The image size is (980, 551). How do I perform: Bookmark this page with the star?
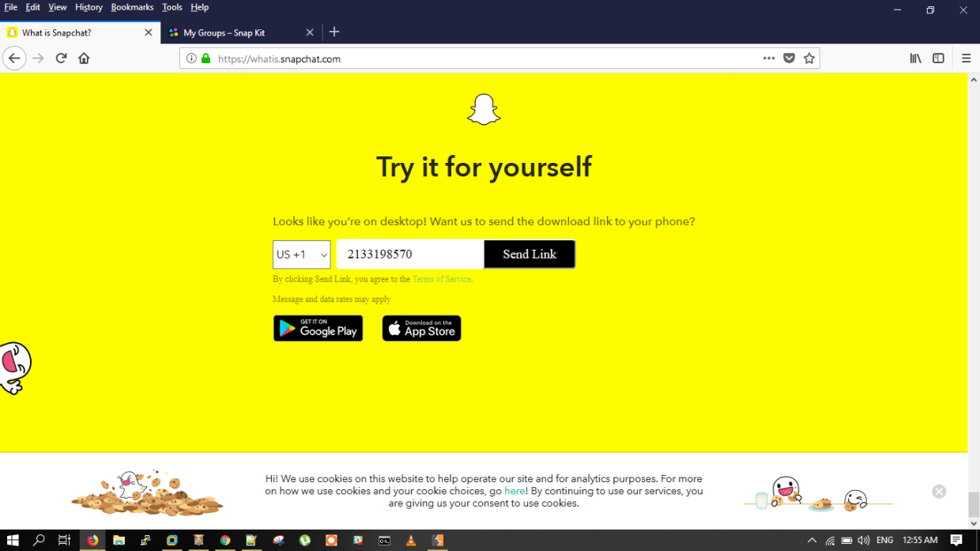[809, 58]
